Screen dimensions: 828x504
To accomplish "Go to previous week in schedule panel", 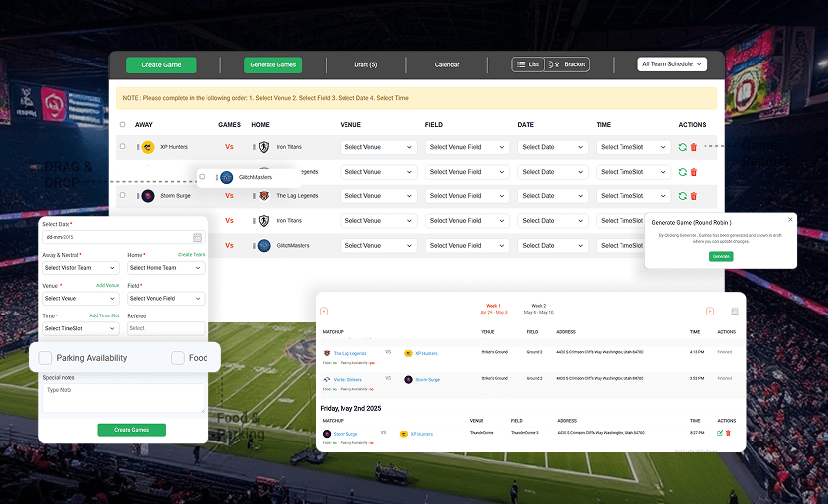I will tap(324, 312).
